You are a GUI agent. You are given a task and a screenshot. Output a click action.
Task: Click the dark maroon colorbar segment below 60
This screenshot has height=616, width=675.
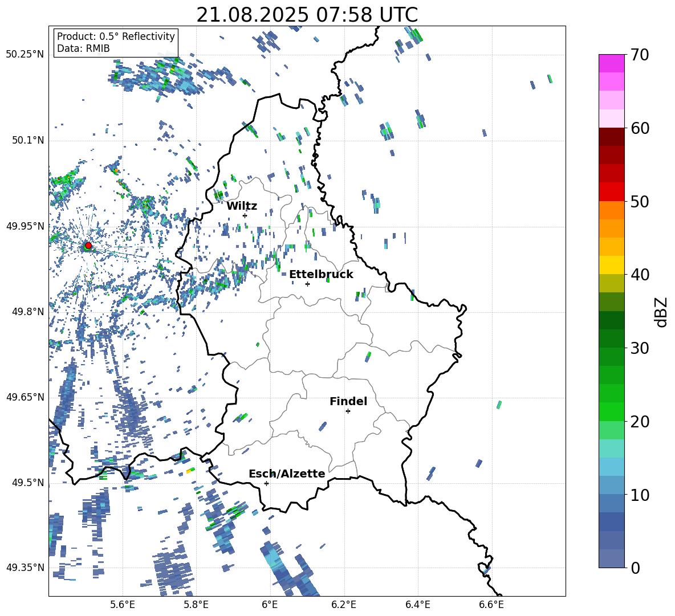pyautogui.click(x=611, y=137)
